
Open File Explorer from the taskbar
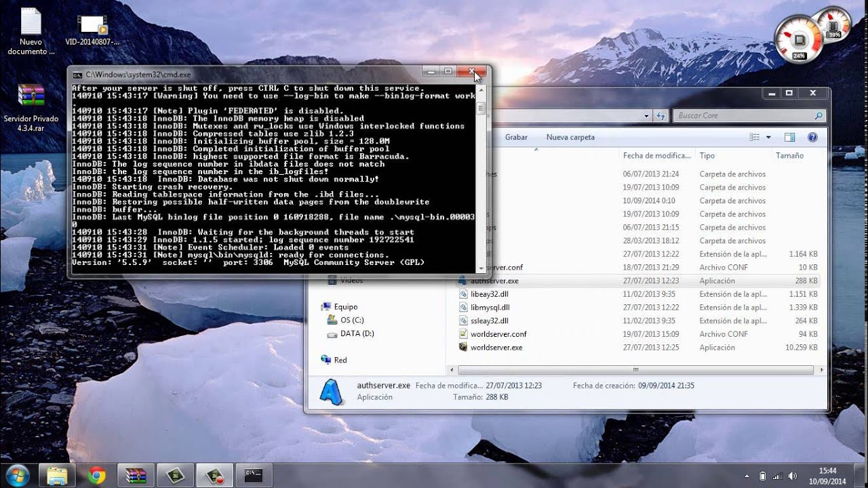click(x=58, y=475)
